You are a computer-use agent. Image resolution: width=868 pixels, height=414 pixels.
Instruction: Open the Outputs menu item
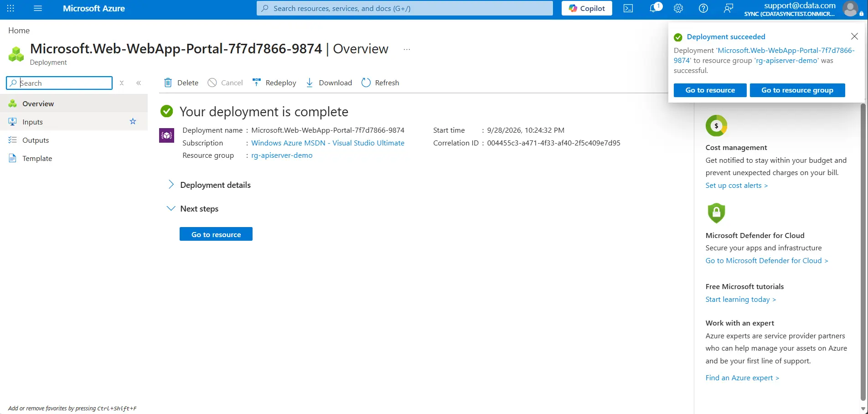click(74, 140)
